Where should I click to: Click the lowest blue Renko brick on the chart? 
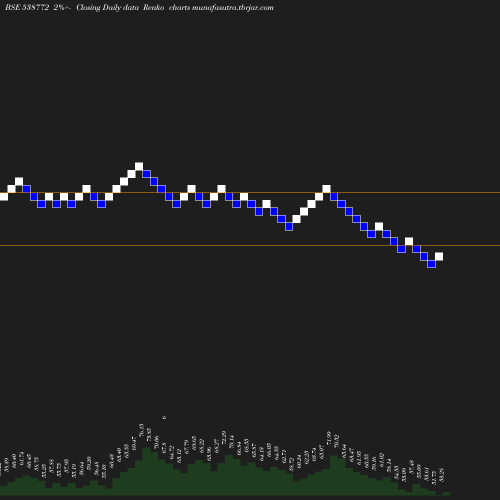[431, 264]
